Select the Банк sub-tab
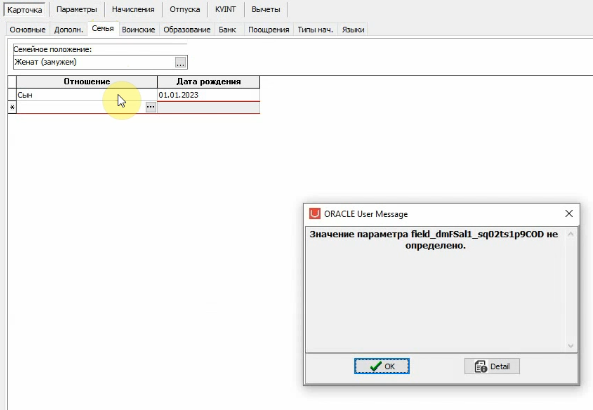The height and width of the screenshot is (410, 593). (227, 30)
